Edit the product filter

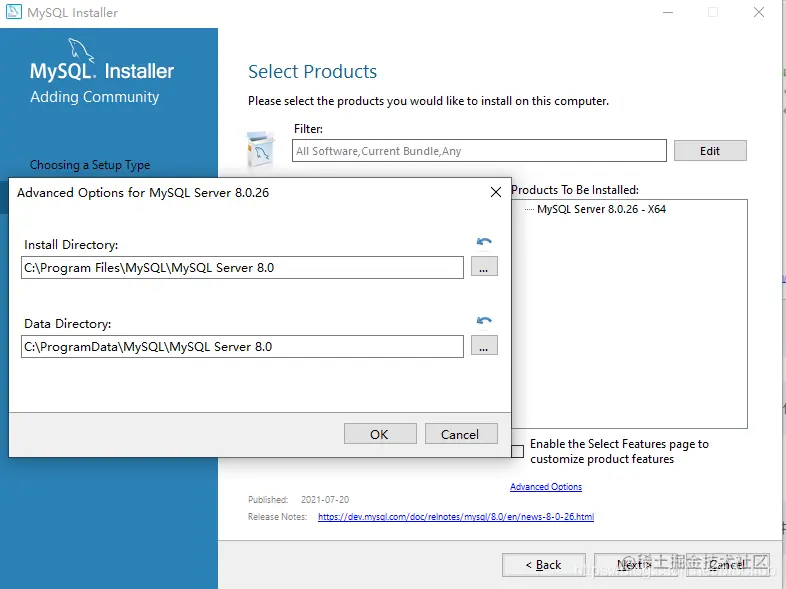(710, 150)
